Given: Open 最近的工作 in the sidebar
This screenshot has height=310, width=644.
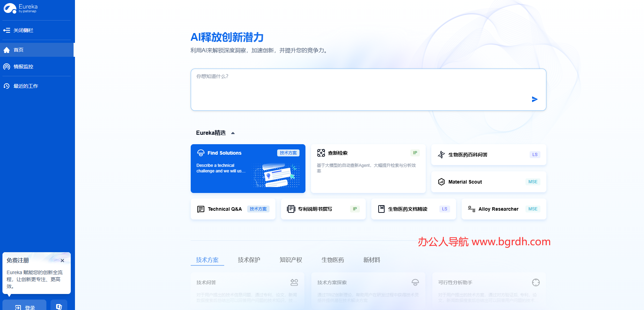Looking at the screenshot, I should [x=25, y=86].
